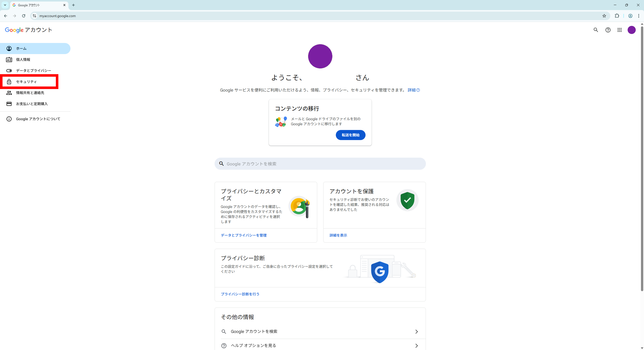
Task: Click the コンテンツの移行 heading
Action: pos(297,109)
